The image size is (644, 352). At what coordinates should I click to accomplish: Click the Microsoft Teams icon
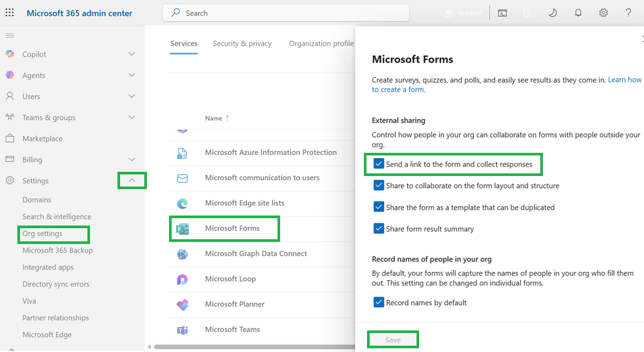182,330
